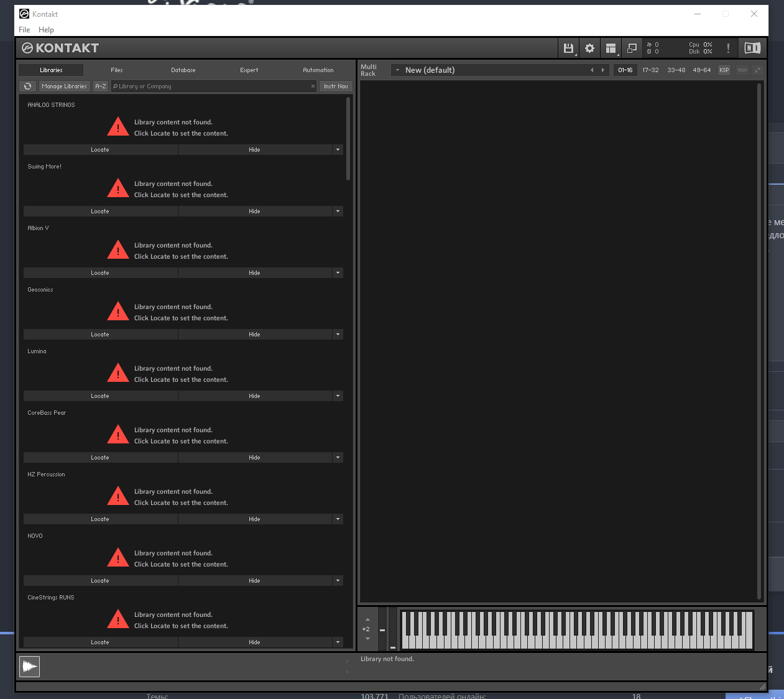
Task: Hide the Swing More! library
Action: pos(255,211)
